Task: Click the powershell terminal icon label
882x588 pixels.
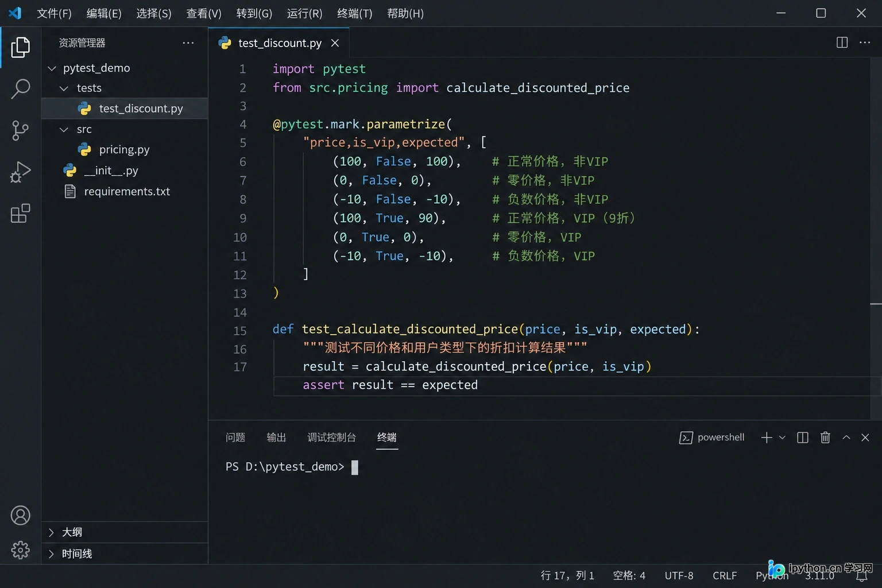Action: click(x=711, y=438)
